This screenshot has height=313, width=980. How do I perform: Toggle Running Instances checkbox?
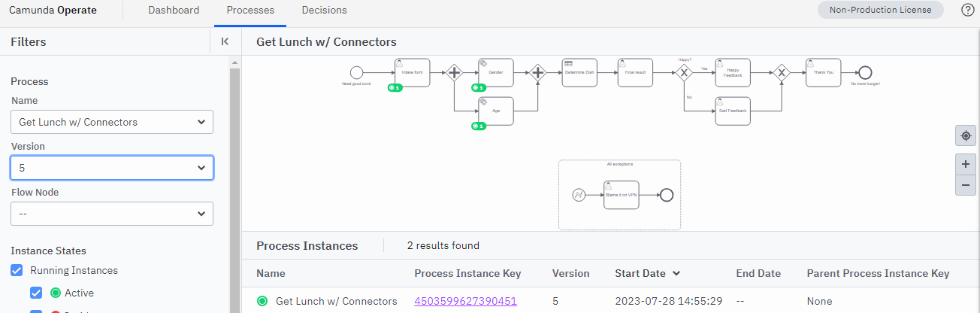pos(17,270)
